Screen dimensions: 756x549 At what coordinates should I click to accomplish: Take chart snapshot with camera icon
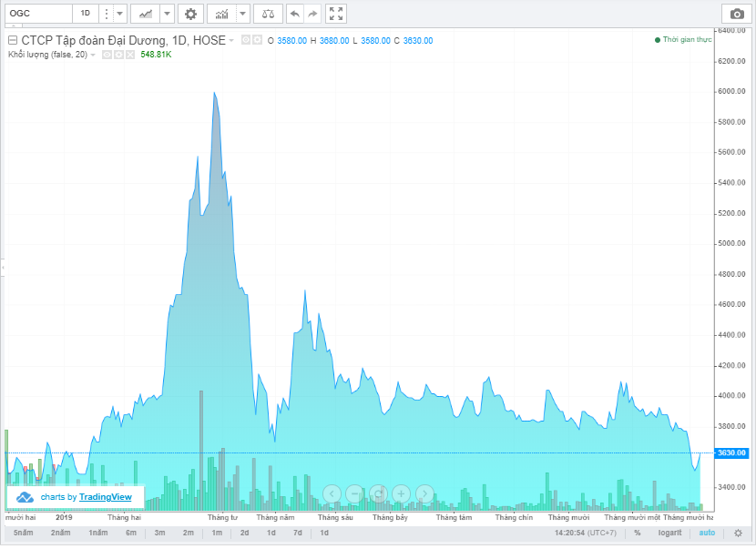click(737, 14)
